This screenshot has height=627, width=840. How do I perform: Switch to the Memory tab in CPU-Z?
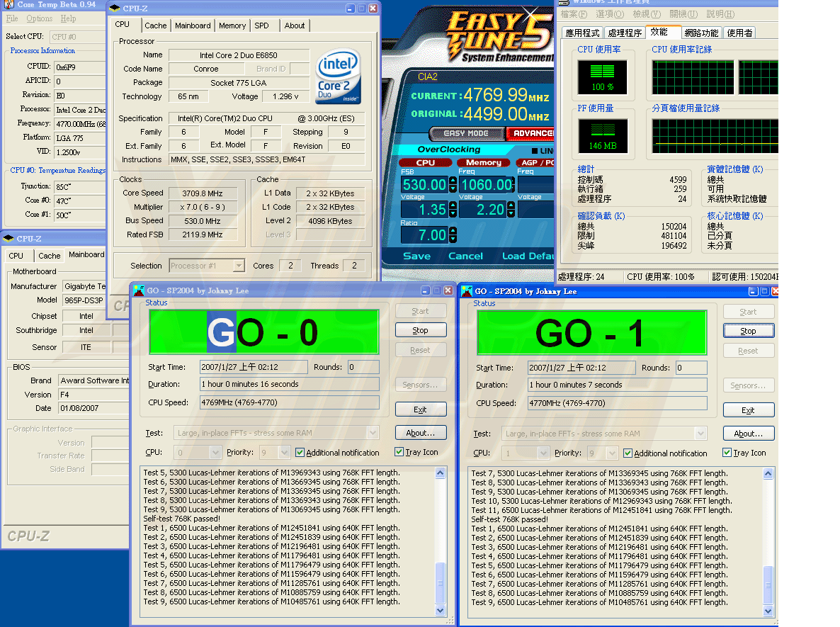[x=232, y=26]
